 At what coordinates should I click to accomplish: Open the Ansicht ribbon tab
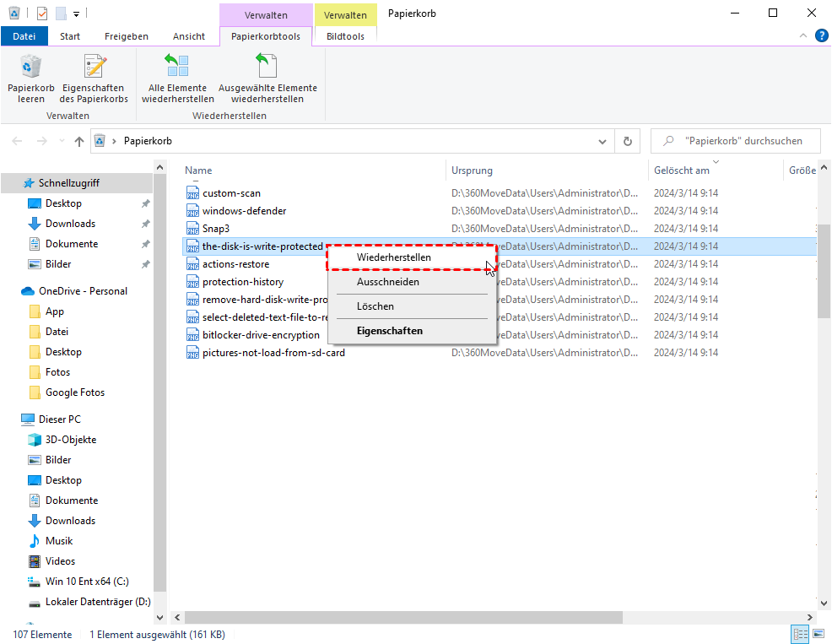[x=189, y=36]
